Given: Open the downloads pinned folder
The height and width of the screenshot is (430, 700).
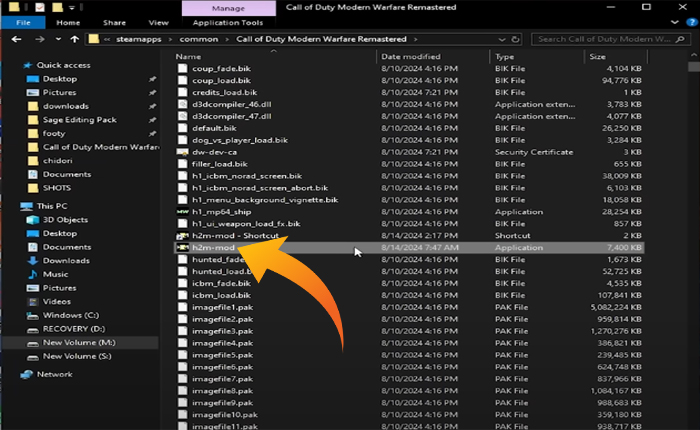Looking at the screenshot, I should point(66,106).
